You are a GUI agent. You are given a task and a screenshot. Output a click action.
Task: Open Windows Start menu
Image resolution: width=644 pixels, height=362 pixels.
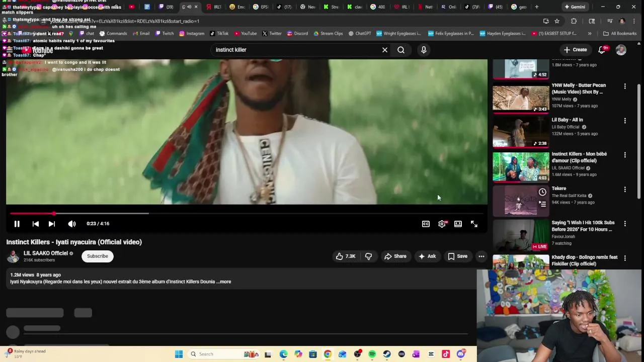click(x=179, y=354)
